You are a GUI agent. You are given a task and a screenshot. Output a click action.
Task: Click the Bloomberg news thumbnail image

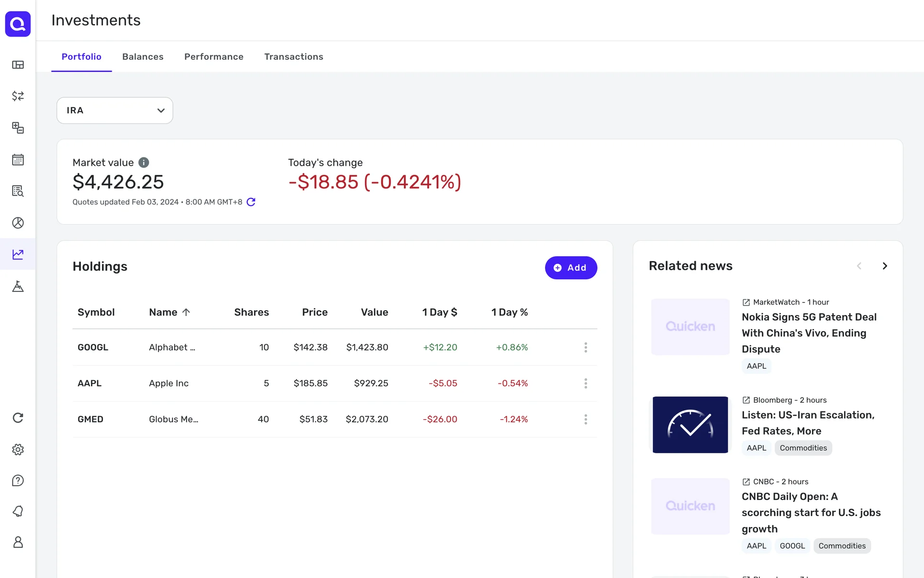tap(690, 424)
